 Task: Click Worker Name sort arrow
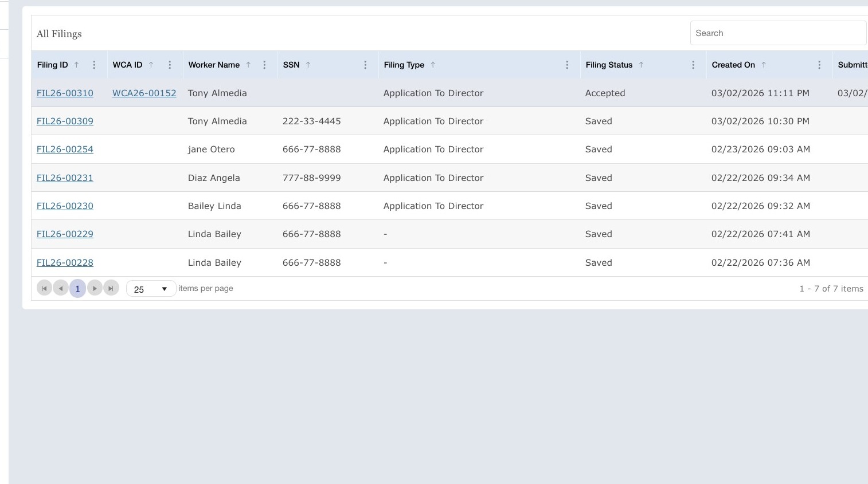pyautogui.click(x=248, y=65)
